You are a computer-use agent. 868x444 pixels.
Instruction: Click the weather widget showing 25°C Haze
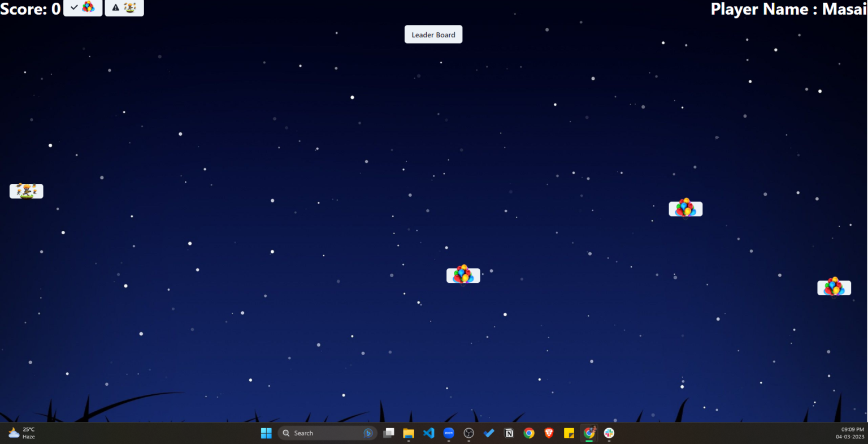click(21, 433)
